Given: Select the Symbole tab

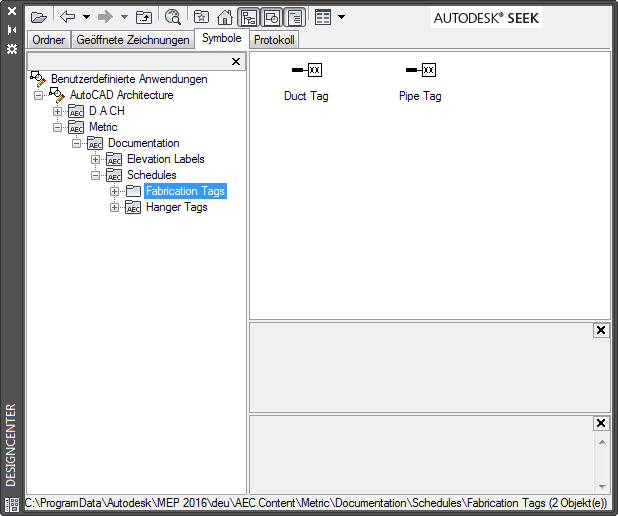Looking at the screenshot, I should coord(222,38).
